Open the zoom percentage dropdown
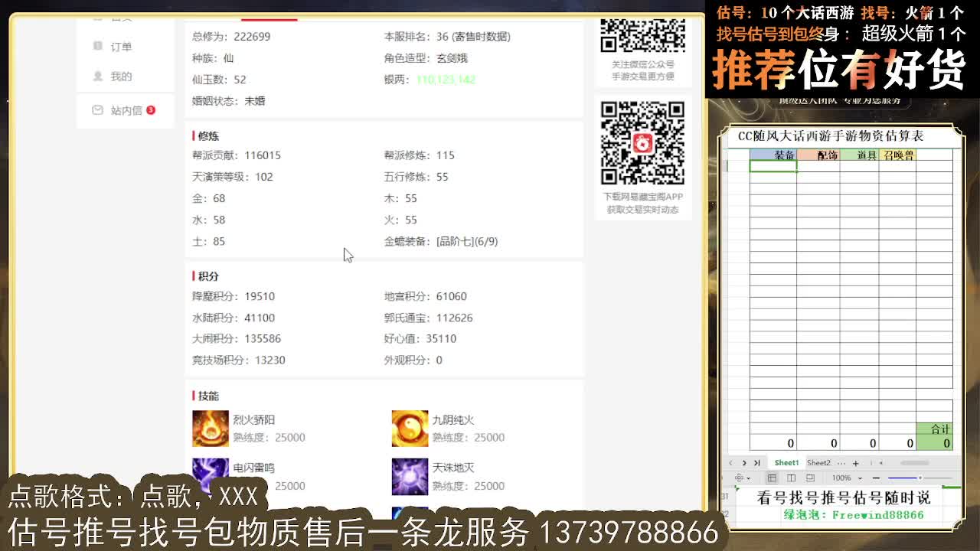This screenshot has height=551, width=980. click(x=860, y=478)
